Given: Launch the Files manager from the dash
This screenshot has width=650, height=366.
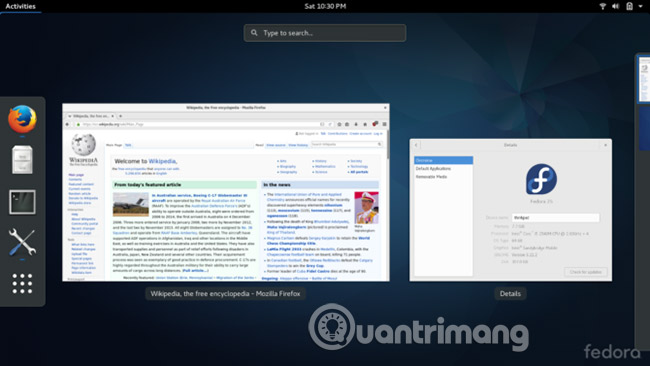Looking at the screenshot, I should pyautogui.click(x=22, y=160).
